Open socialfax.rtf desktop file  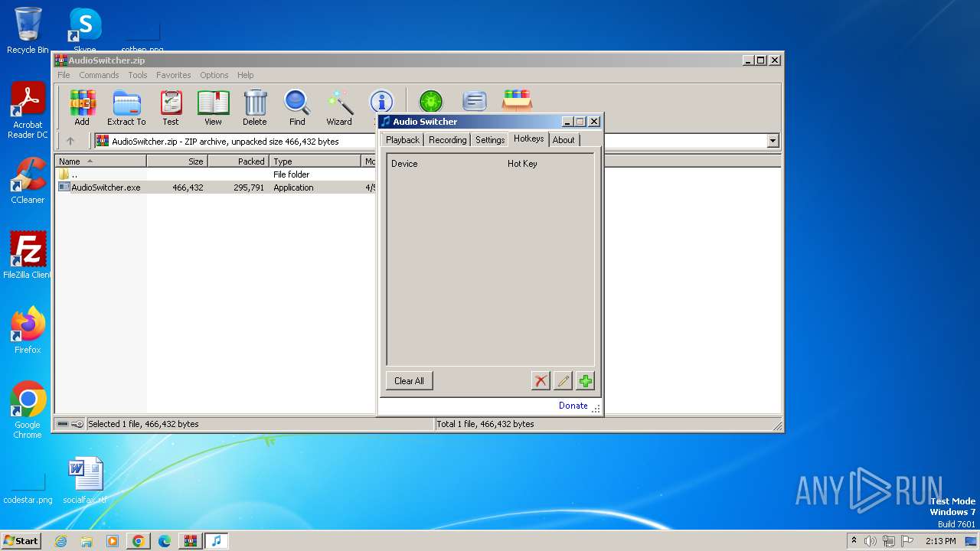click(85, 480)
